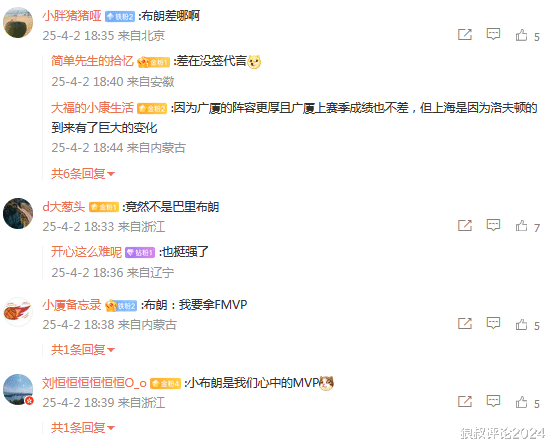
Task: Forward d大葱头's comment using share icon
Action: [x=465, y=225]
